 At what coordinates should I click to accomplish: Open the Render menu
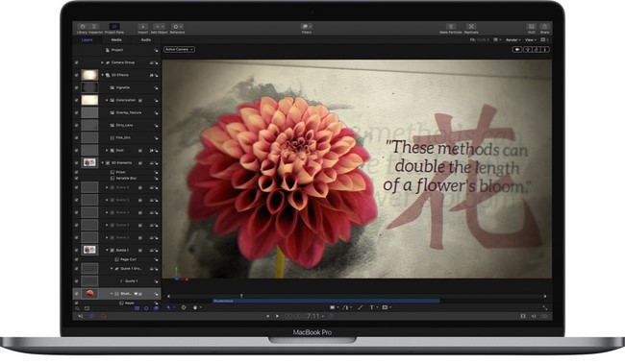[513, 39]
